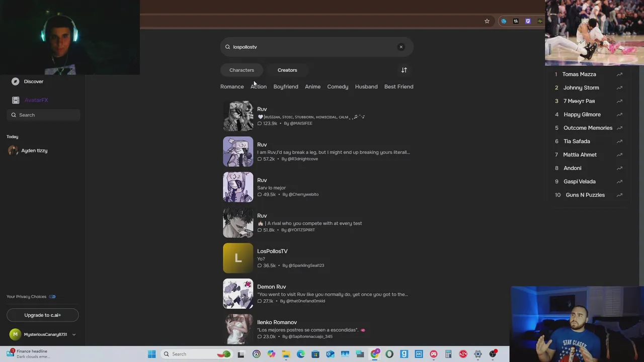Open OBS Studio from the taskbar
The width and height of the screenshot is (644, 362).
(x=493, y=354)
